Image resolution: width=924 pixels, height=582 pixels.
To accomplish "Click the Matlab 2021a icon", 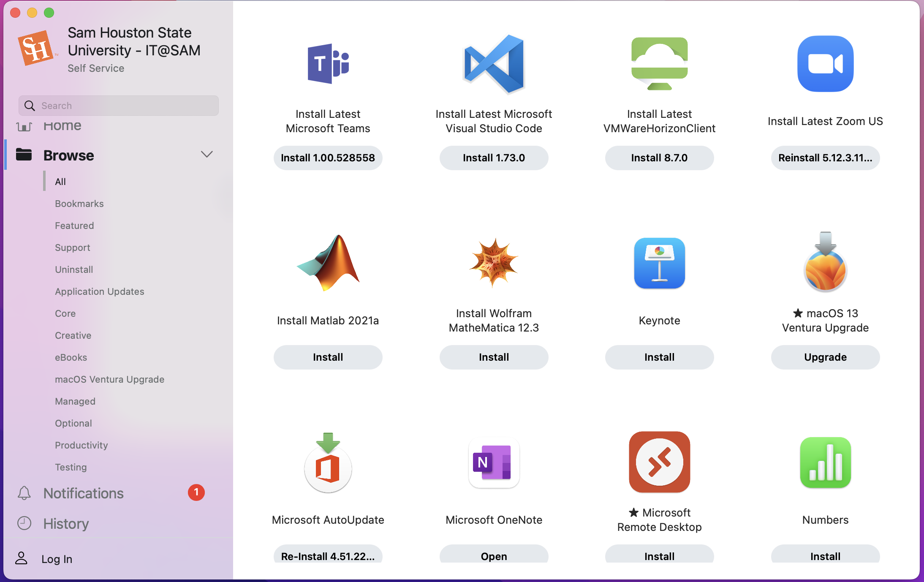I will [328, 263].
